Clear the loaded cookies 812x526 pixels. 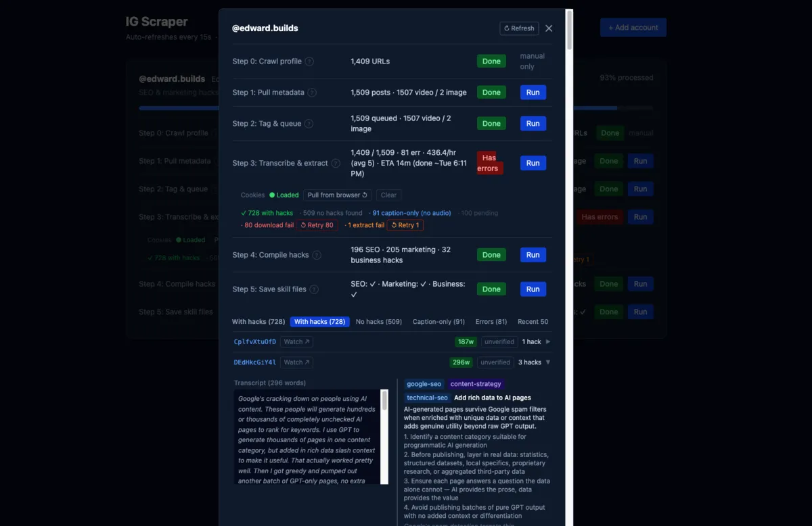[x=388, y=195]
